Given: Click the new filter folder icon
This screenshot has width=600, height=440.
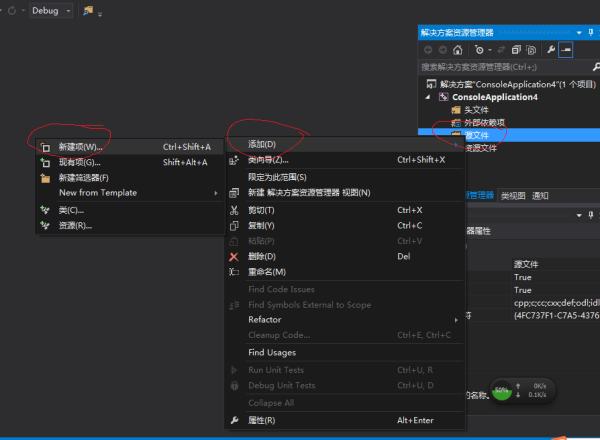Looking at the screenshot, I should click(45, 178).
